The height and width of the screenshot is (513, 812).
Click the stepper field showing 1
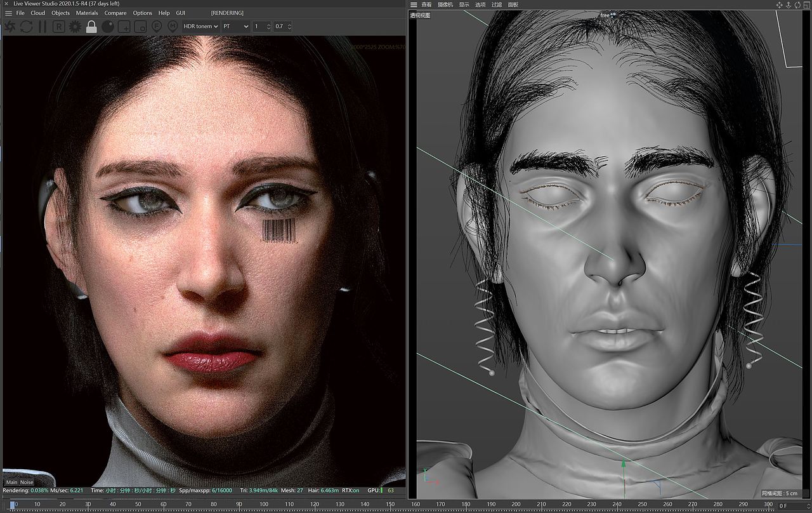[x=262, y=27]
